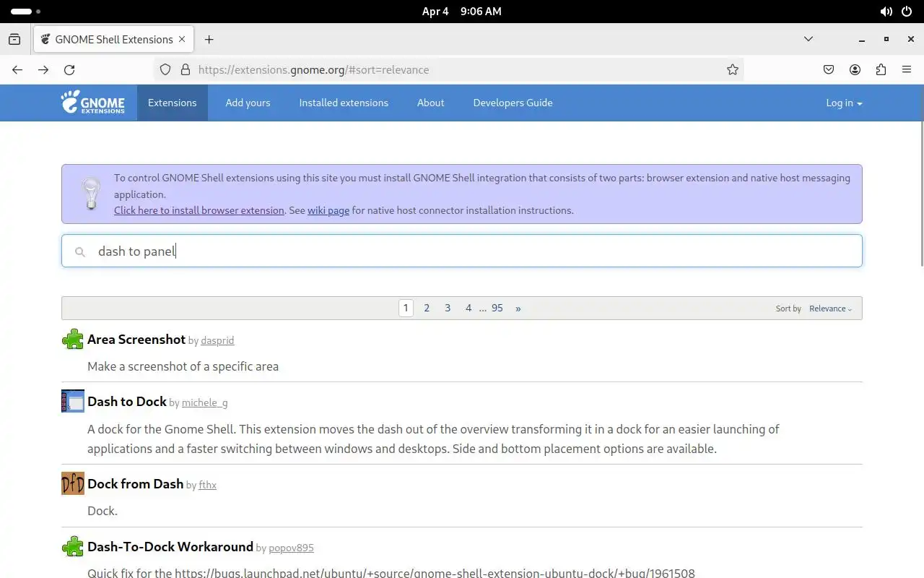
Task: Click the site security padlock icon
Action: click(185, 70)
